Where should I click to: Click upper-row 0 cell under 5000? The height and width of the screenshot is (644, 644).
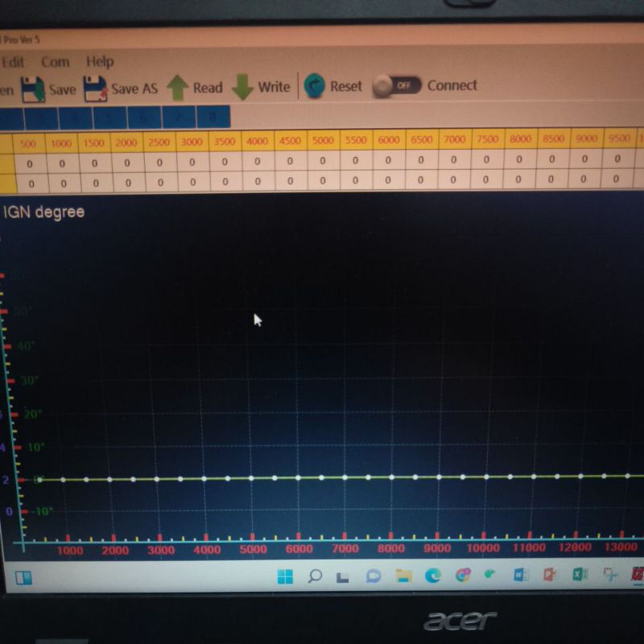point(323,160)
